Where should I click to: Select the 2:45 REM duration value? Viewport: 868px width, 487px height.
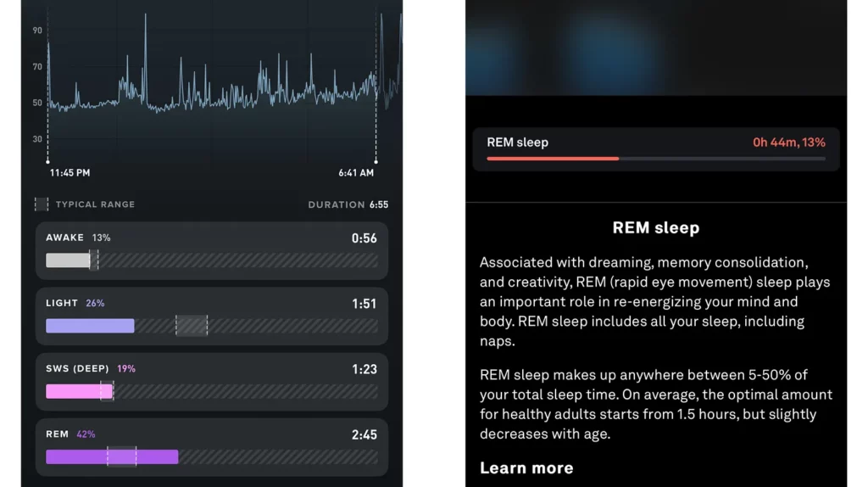click(364, 434)
